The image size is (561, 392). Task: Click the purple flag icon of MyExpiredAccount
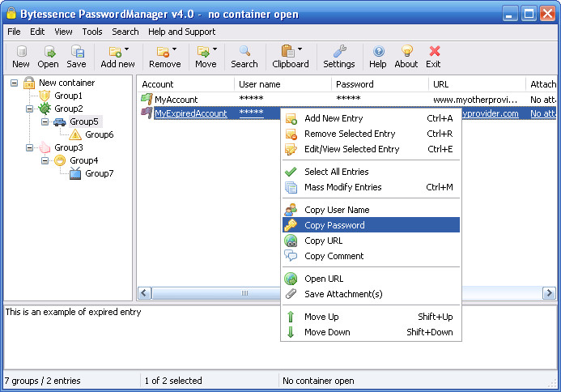pyautogui.click(x=147, y=113)
